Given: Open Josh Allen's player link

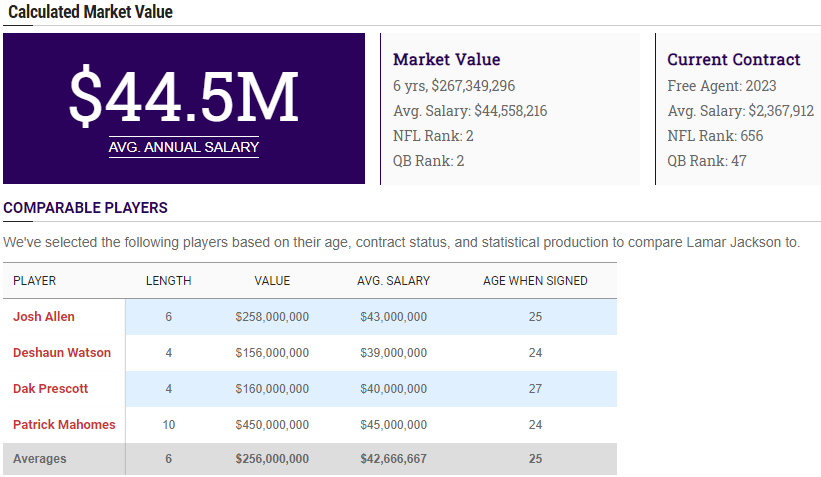Looking at the screenshot, I should click(x=44, y=317).
